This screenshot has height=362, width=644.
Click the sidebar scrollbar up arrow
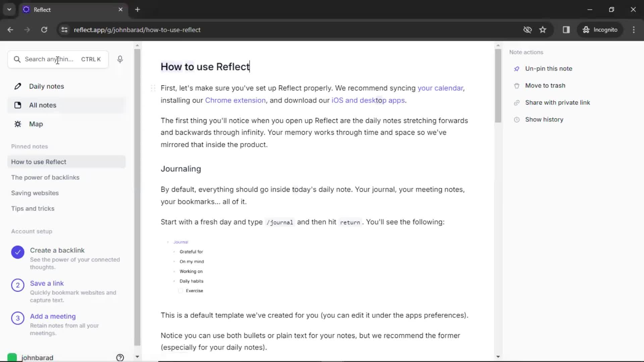(137, 45)
